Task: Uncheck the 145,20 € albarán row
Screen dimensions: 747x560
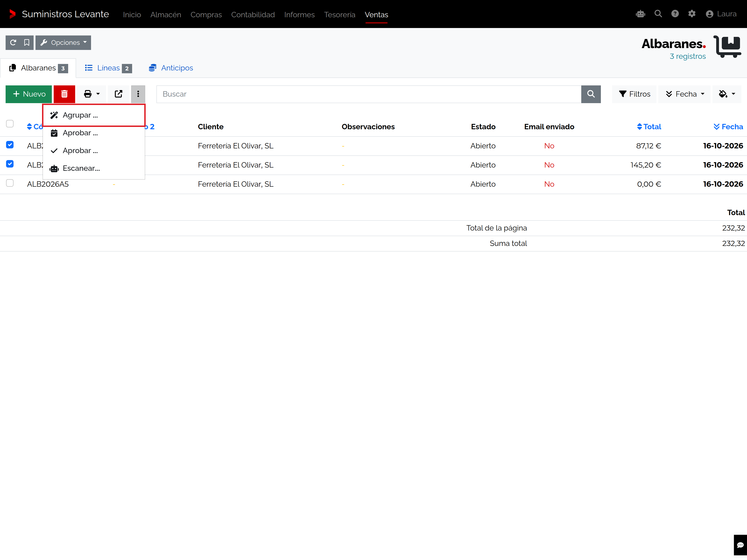Action: [x=10, y=164]
